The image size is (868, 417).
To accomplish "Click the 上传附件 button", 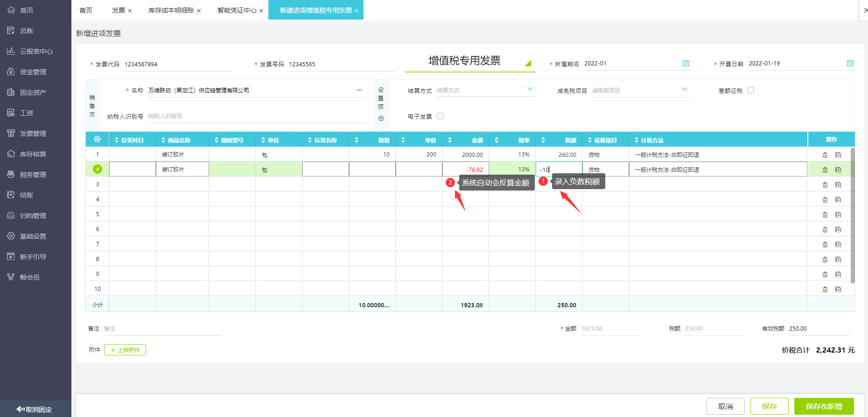I will coord(125,350).
